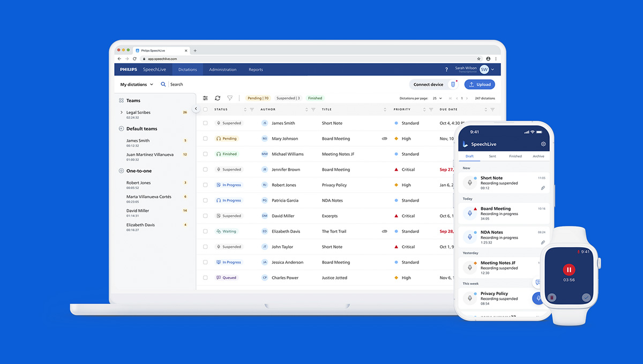The width and height of the screenshot is (643, 364).
Task: Open settings gear in SpeechLive phone app
Action: [x=543, y=144]
